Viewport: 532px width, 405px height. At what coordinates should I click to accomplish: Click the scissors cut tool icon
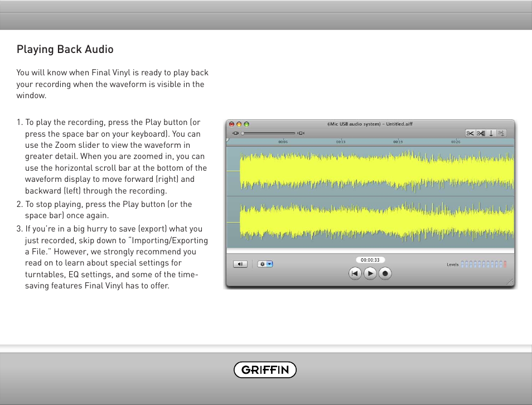(x=470, y=133)
